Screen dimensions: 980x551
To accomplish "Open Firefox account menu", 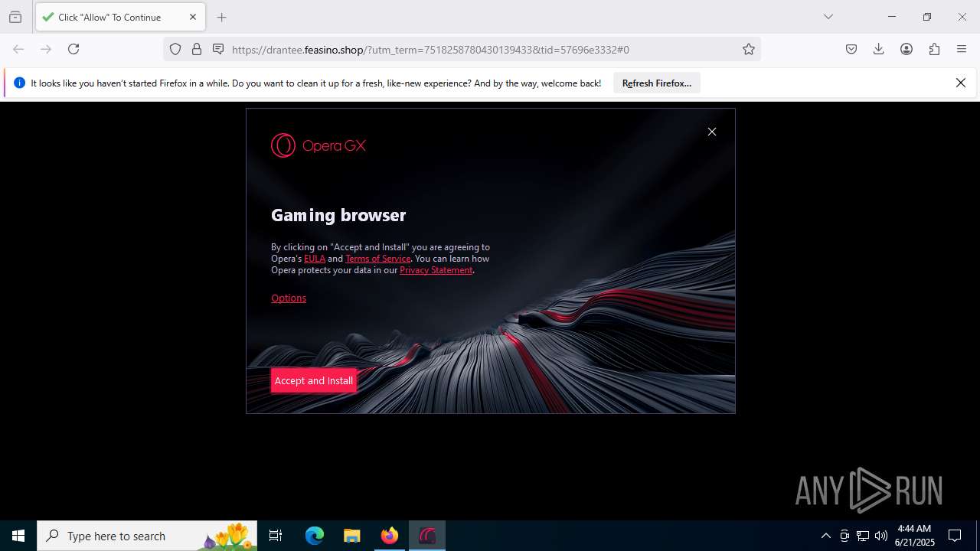I will click(x=906, y=49).
